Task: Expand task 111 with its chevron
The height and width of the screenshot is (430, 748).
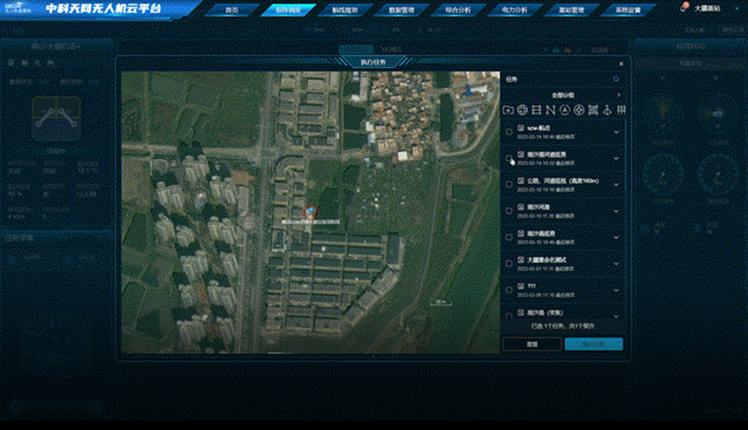Action: tap(616, 288)
